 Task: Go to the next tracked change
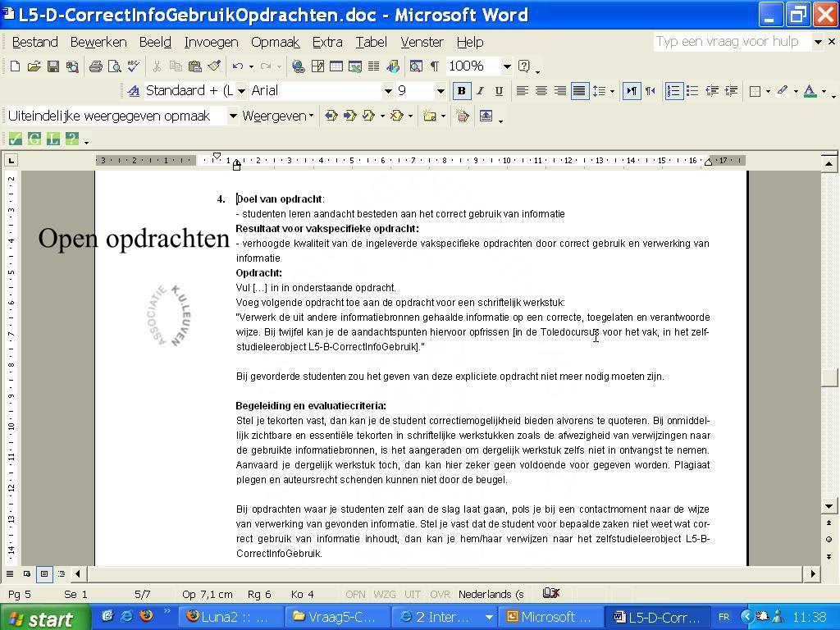click(349, 116)
